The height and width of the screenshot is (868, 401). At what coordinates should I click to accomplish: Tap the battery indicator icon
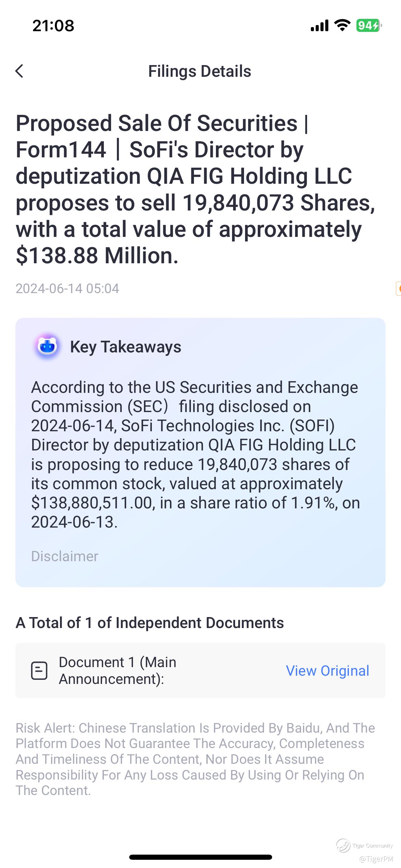[368, 26]
